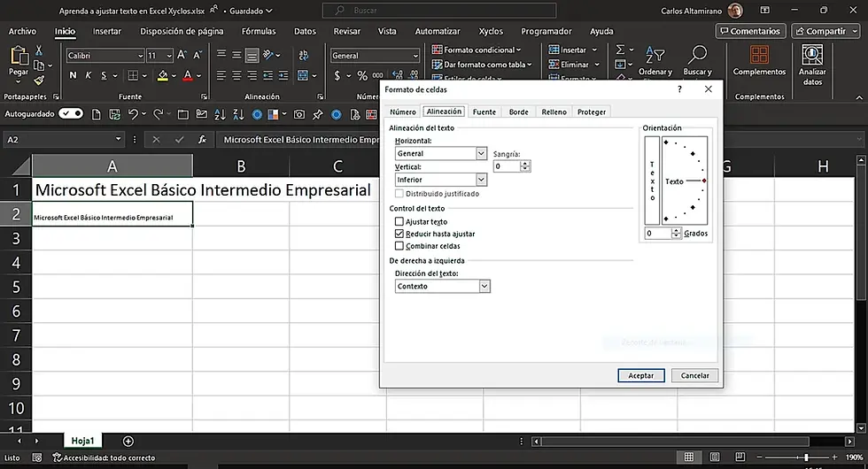Open the Horizontal alignment dropdown
Viewport: 868px width, 469px height.
click(x=481, y=153)
